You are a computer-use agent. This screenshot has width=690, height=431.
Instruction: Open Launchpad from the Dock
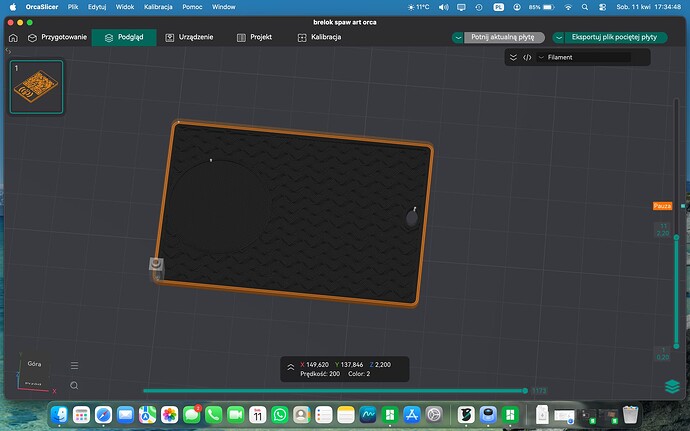tap(81, 415)
